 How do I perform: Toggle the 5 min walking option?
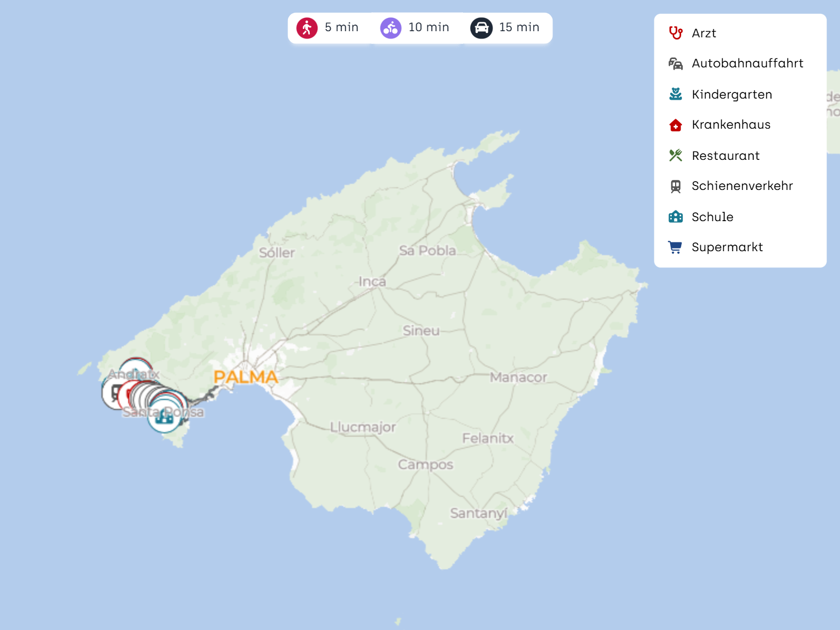point(328,28)
